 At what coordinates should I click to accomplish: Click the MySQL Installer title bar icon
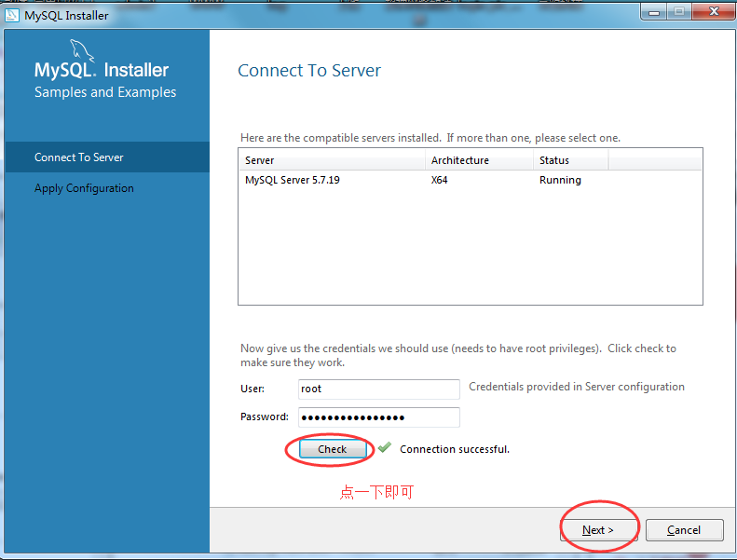point(12,16)
